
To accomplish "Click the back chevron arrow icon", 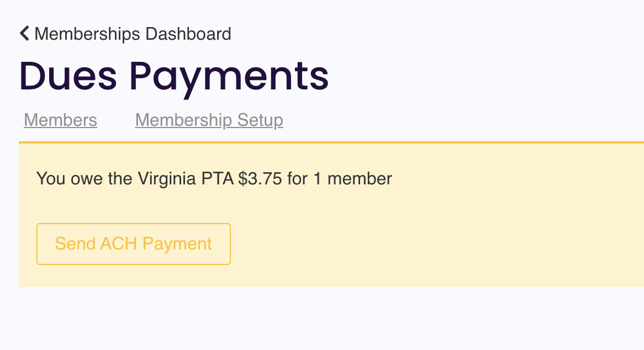I will [24, 34].
